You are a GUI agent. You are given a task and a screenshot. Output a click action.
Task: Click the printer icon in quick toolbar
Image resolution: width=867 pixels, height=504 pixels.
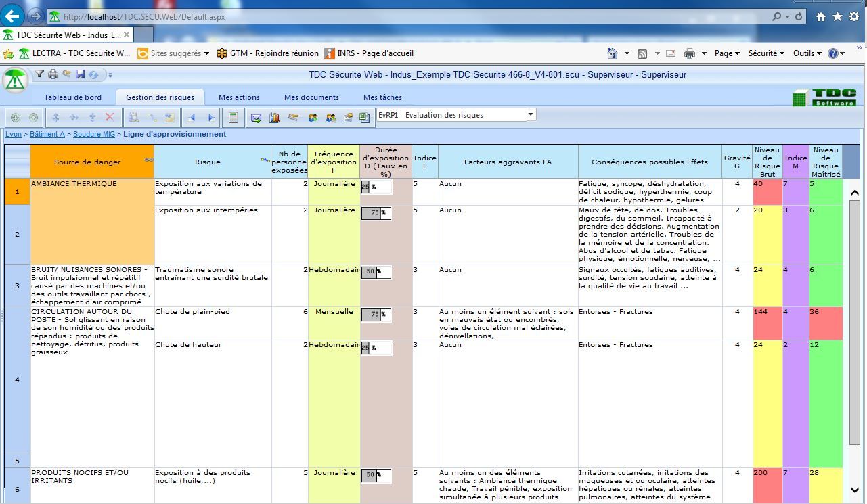pyautogui.click(x=53, y=74)
